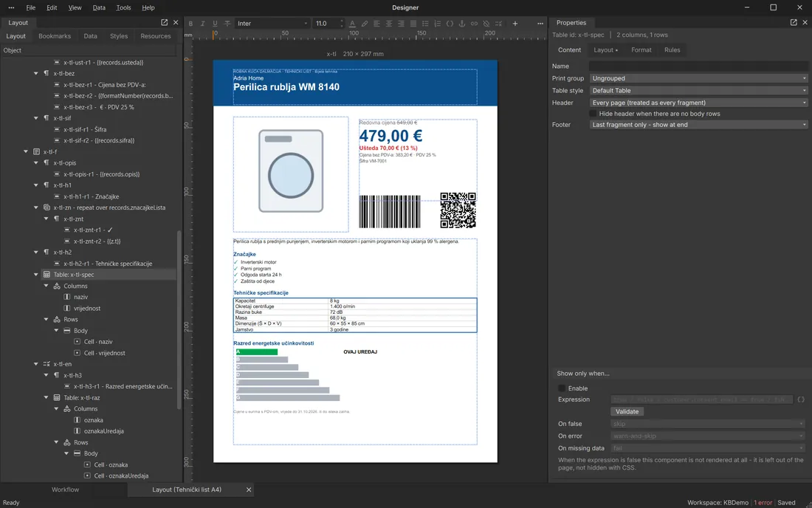This screenshot has width=812, height=508.
Task: Click the conditional icon next to unlink
Action: [x=498, y=24]
